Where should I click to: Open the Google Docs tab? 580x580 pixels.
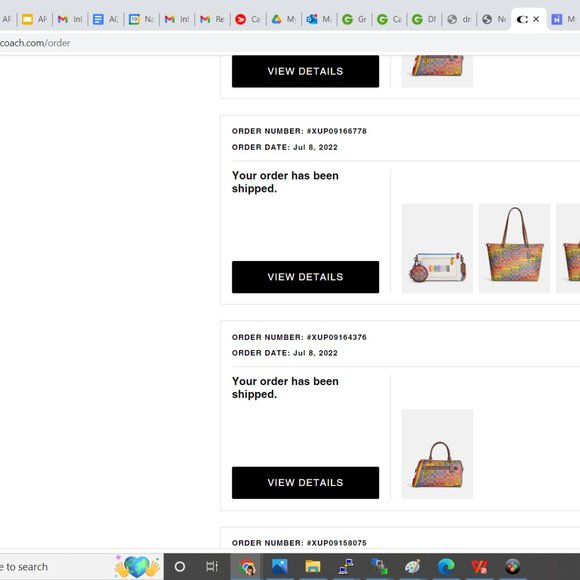pos(105,19)
